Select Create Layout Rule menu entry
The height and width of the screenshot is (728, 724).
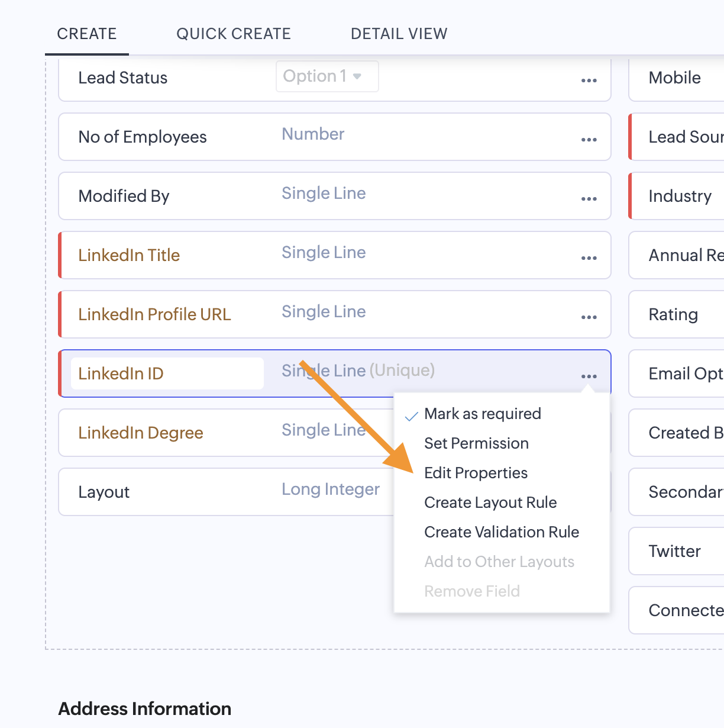tap(490, 502)
